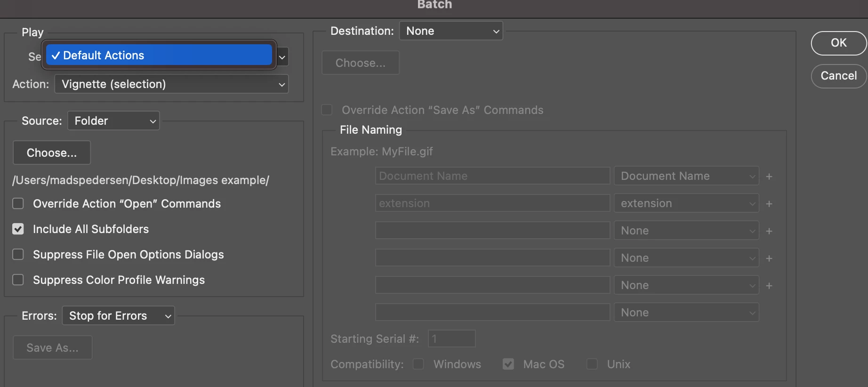
Task: Click the Set dropdown arrow chevron
Action: (x=282, y=57)
